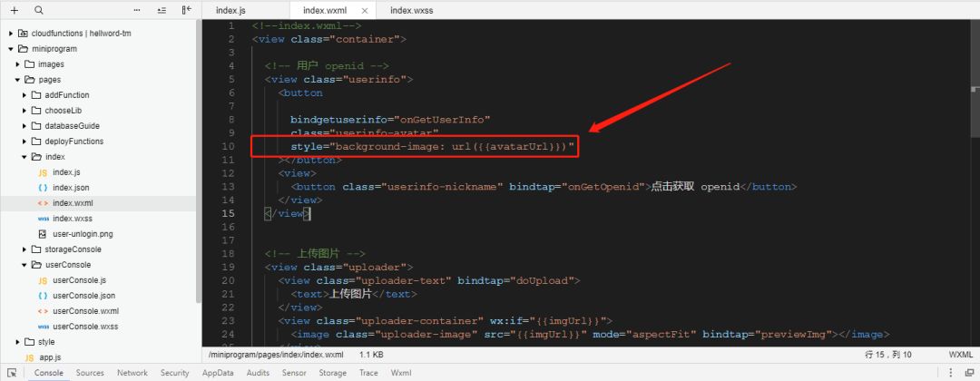The height and width of the screenshot is (381, 980).
Task: Switch to the index.wxss editor tab
Action: tap(411, 11)
